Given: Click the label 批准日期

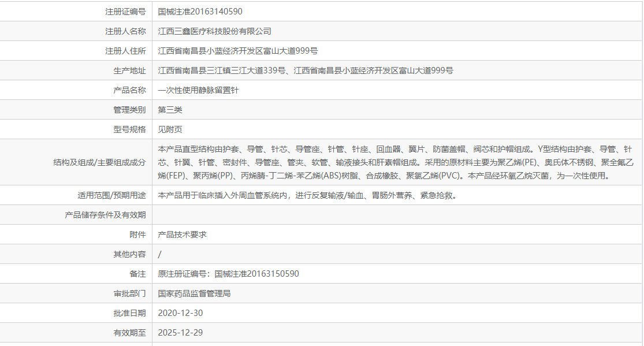Looking at the screenshot, I should click(x=129, y=313).
